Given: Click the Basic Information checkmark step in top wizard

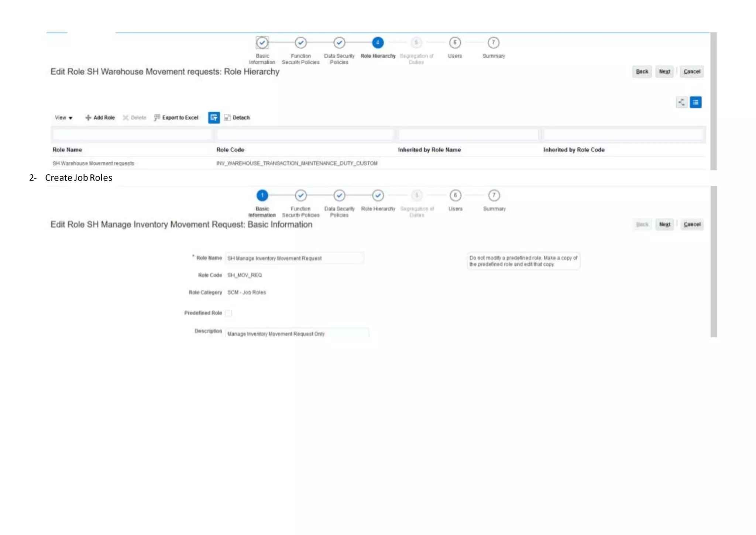Looking at the screenshot, I should click(x=262, y=43).
